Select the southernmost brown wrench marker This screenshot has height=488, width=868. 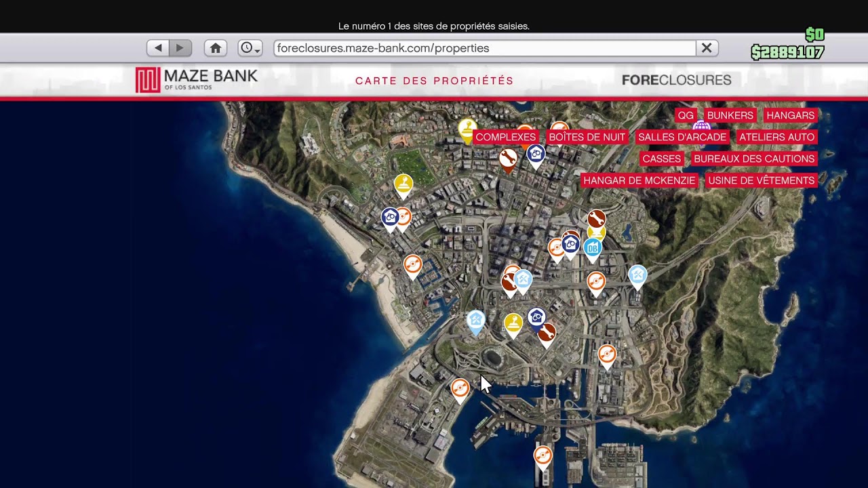point(547,334)
